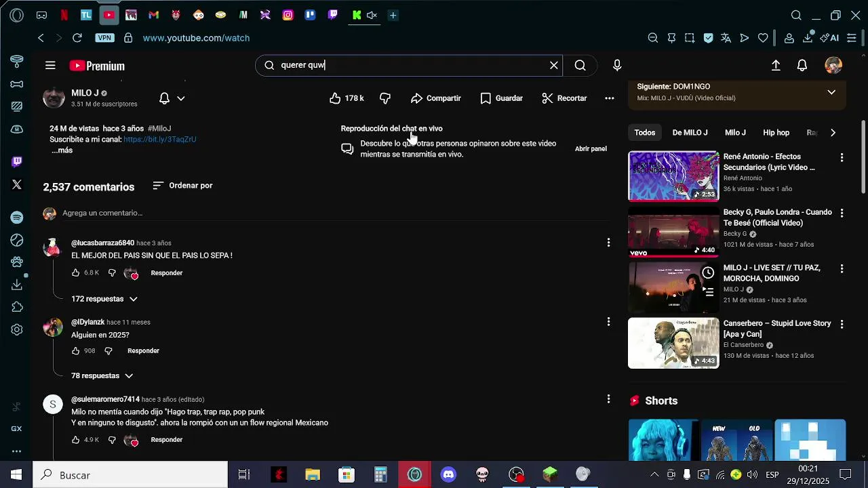Start voice search with microphone
This screenshot has width=868, height=488.
click(617, 65)
